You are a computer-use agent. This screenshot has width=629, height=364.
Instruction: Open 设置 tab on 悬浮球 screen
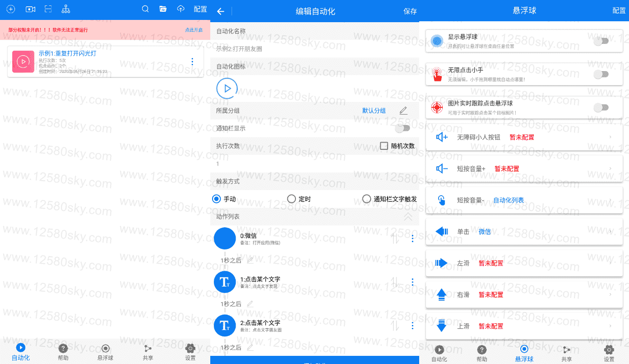609,353
